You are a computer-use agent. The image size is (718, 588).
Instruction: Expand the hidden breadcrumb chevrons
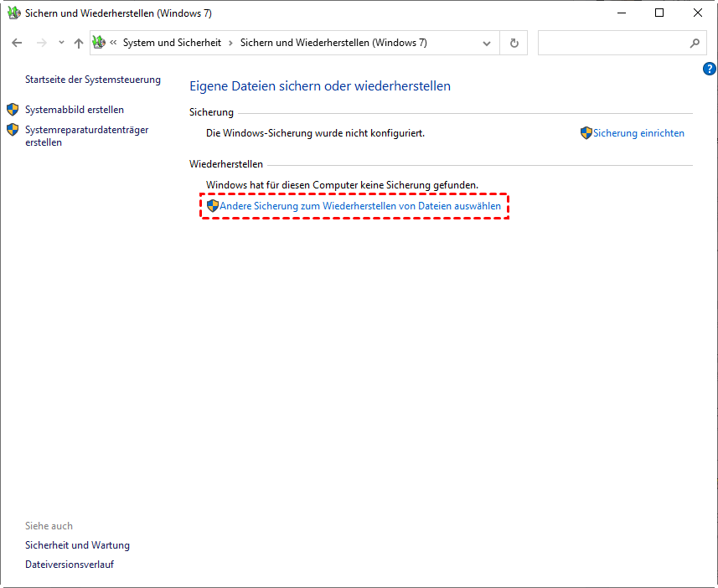(x=114, y=43)
